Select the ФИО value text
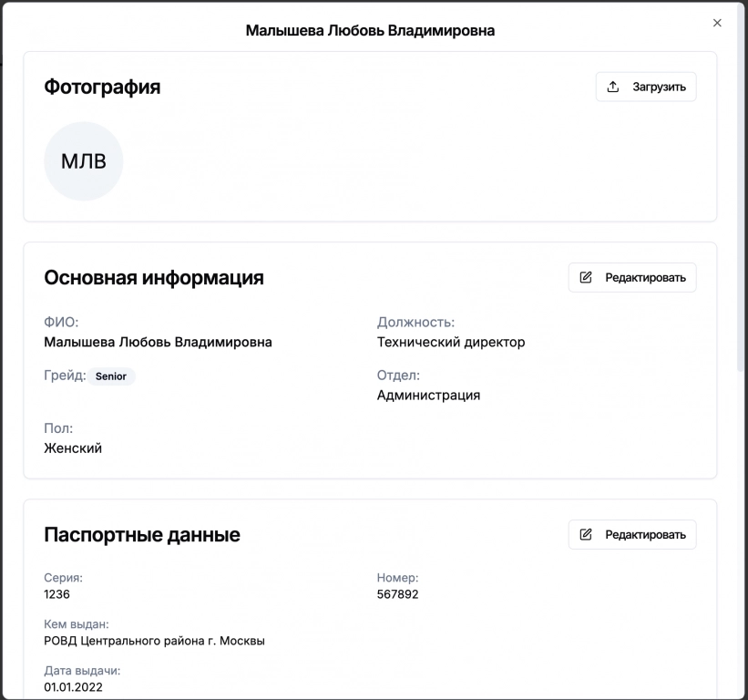 click(x=158, y=342)
